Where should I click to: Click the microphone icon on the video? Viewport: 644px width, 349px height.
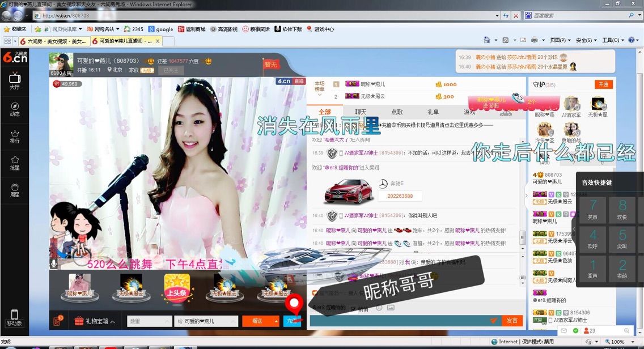pos(54,263)
